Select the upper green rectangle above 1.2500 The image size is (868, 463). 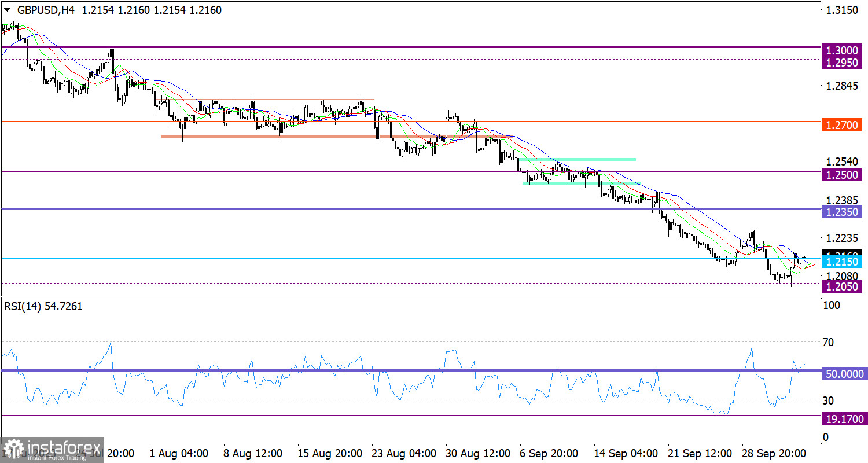pos(578,159)
